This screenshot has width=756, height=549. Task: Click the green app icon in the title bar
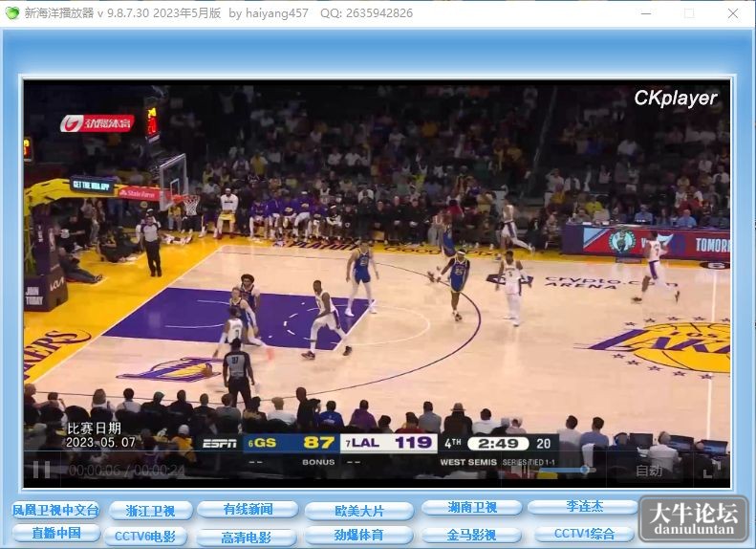(x=11, y=13)
